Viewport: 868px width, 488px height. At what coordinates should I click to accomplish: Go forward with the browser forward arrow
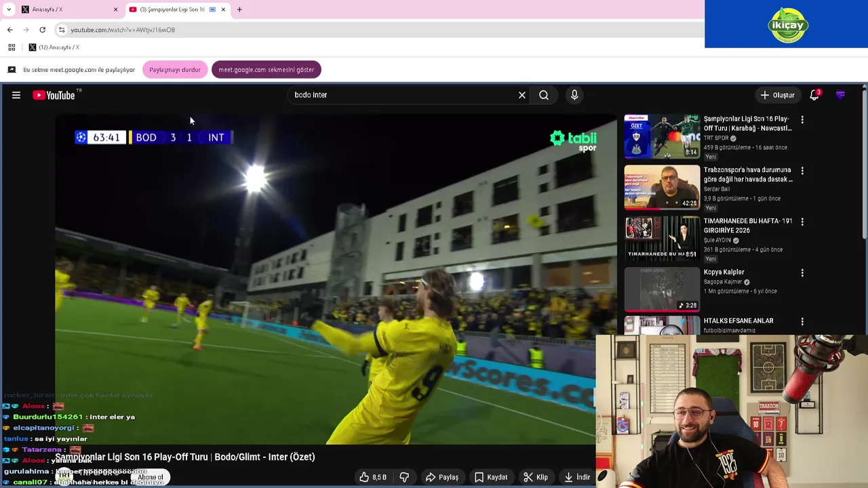[x=26, y=30]
